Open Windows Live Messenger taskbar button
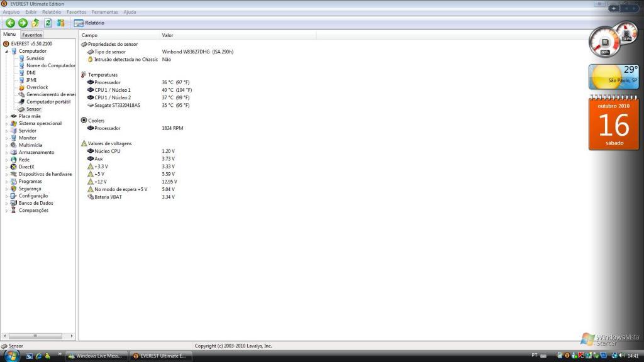The height and width of the screenshot is (362, 644). pos(96,356)
